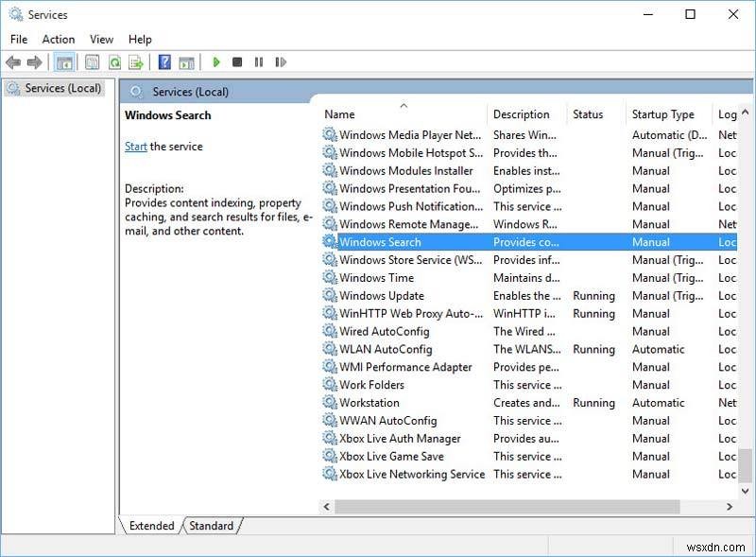Navigate back with the back arrow icon

point(14,62)
